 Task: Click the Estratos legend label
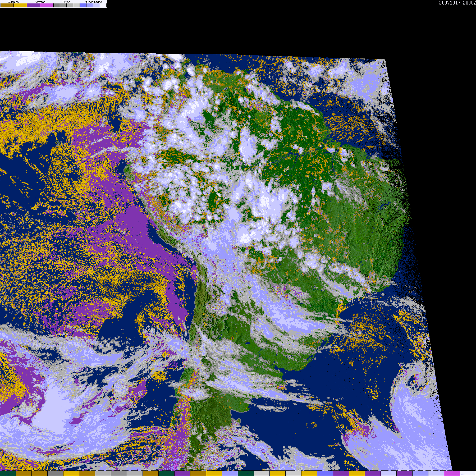[x=40, y=2]
